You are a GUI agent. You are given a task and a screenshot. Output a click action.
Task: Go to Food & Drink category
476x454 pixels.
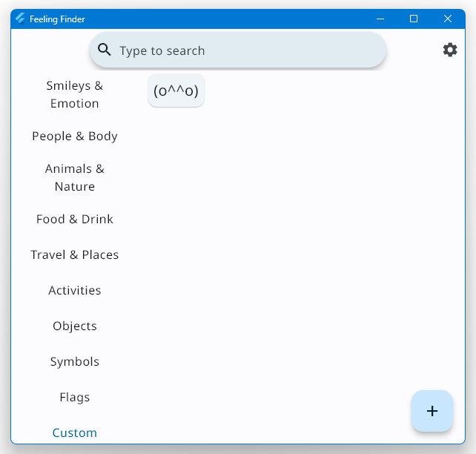click(x=75, y=219)
